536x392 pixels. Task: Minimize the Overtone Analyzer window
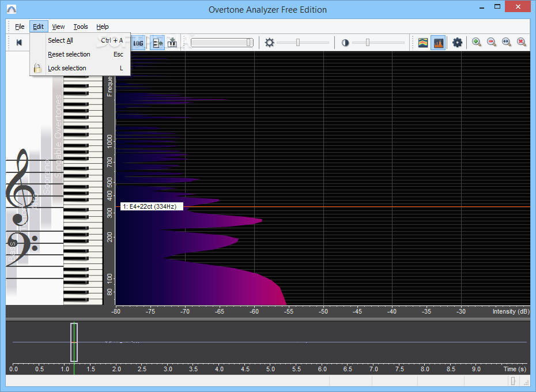pos(482,7)
